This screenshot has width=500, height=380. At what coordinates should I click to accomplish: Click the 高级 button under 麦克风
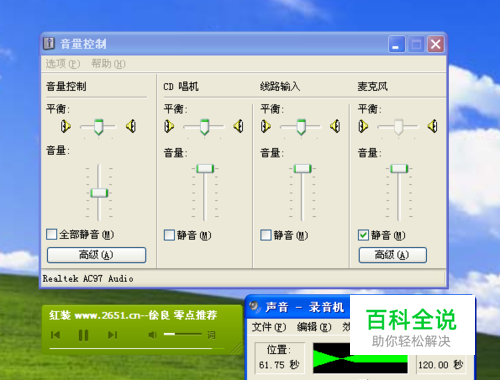[393, 255]
